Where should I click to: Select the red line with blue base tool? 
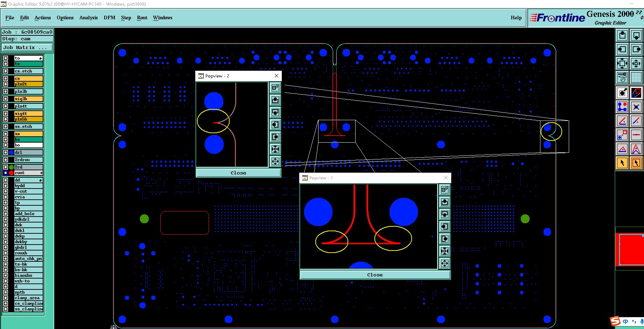[622, 121]
